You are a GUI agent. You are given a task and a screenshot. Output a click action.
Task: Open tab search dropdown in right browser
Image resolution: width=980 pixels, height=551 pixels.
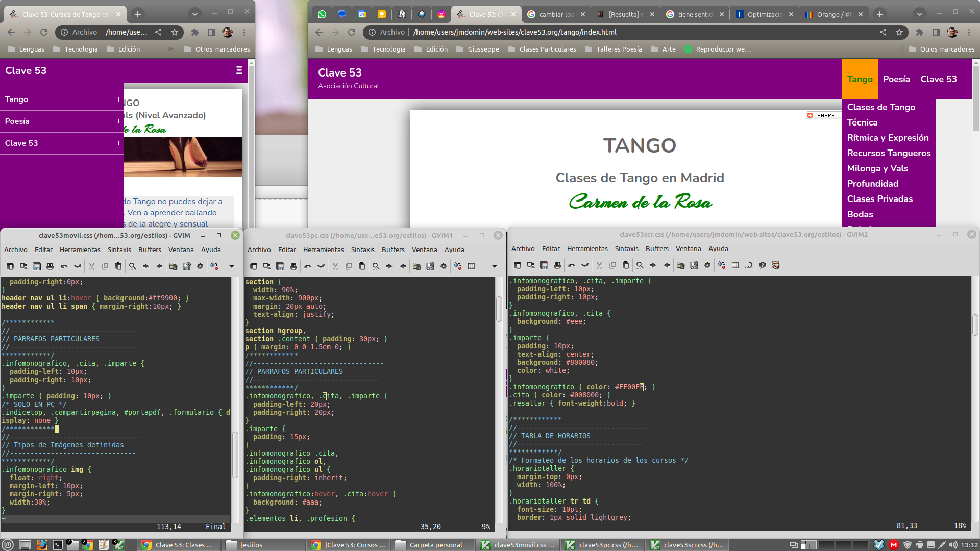[x=919, y=14]
